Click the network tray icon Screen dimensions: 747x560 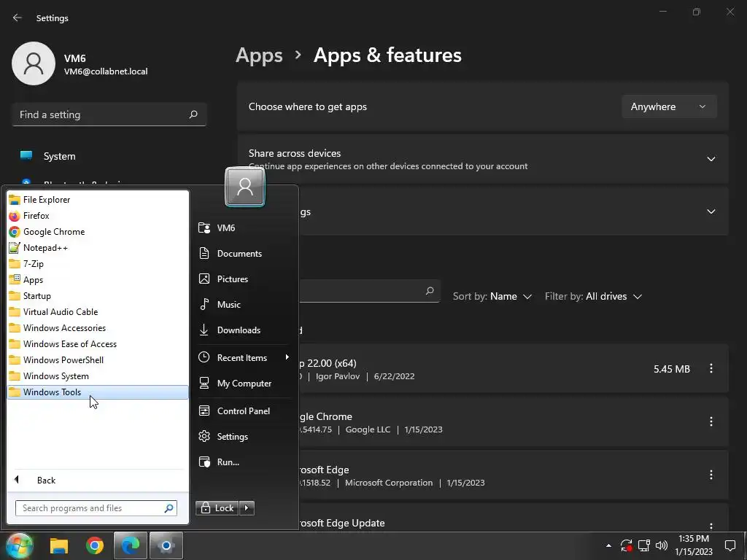tap(644, 545)
